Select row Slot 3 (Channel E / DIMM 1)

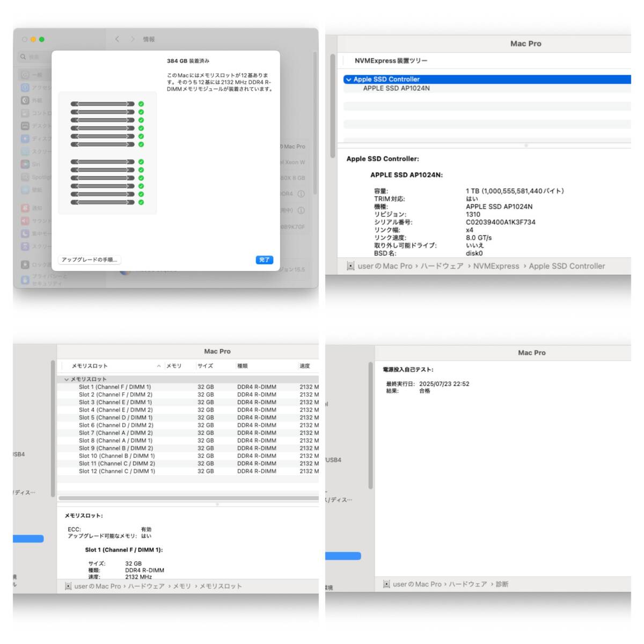pyautogui.click(x=188, y=402)
